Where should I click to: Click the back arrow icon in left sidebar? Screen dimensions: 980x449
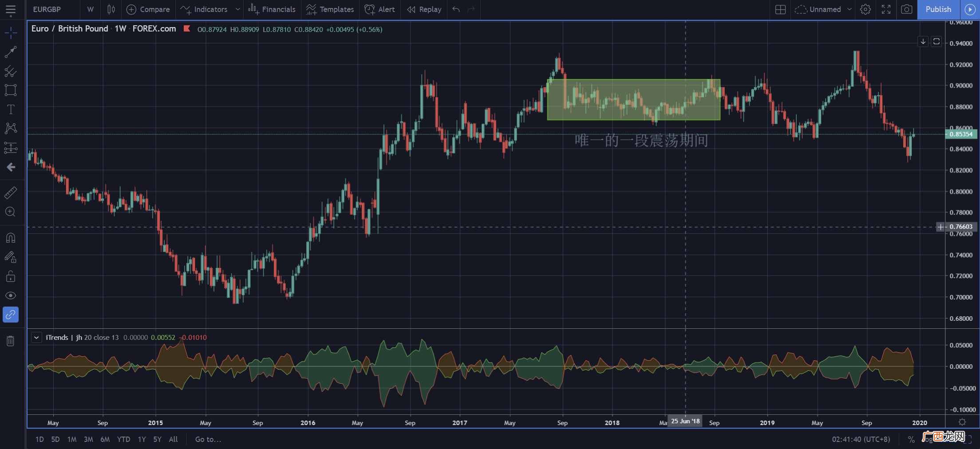coord(11,167)
